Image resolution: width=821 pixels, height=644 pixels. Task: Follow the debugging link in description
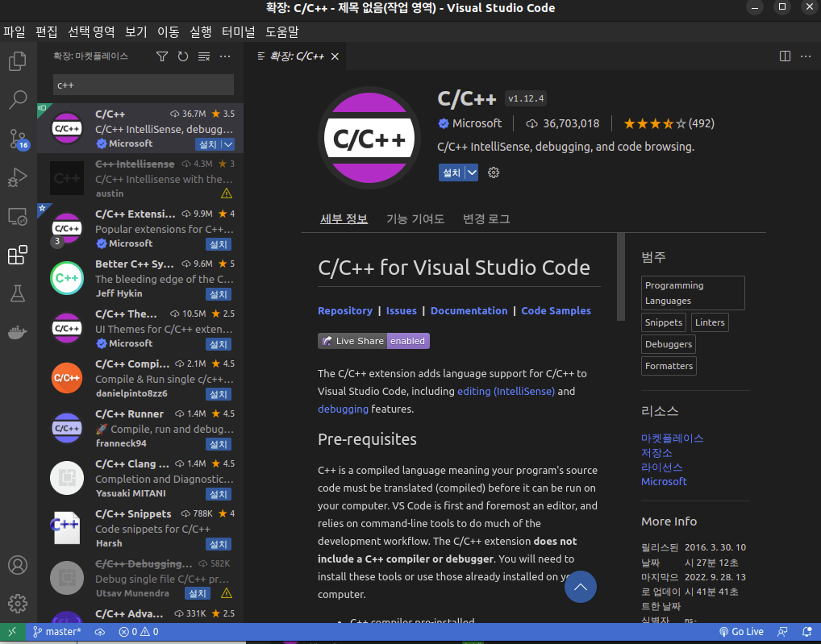point(343,409)
